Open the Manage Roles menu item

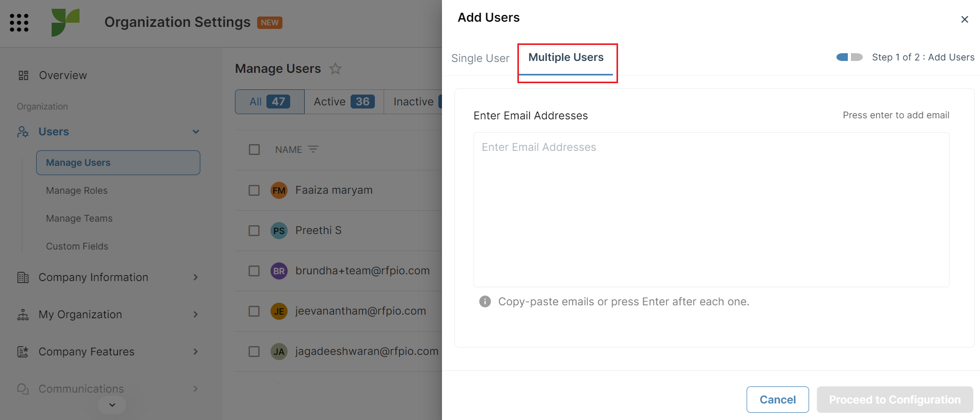pos(76,190)
